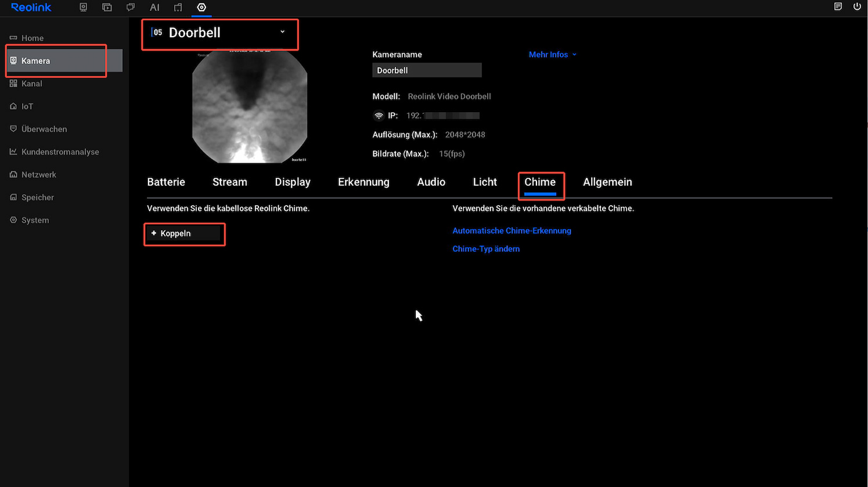Click the Reolink logo

click(31, 7)
